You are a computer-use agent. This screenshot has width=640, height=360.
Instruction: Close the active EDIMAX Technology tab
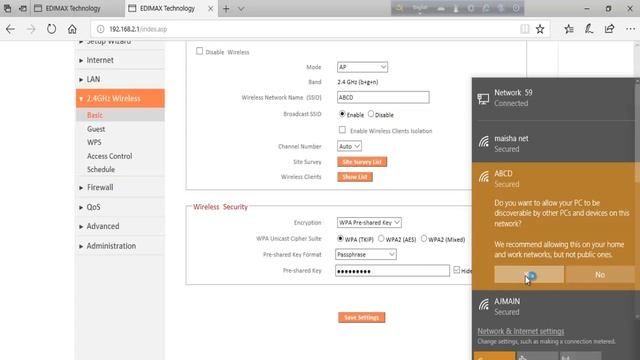click(x=211, y=9)
